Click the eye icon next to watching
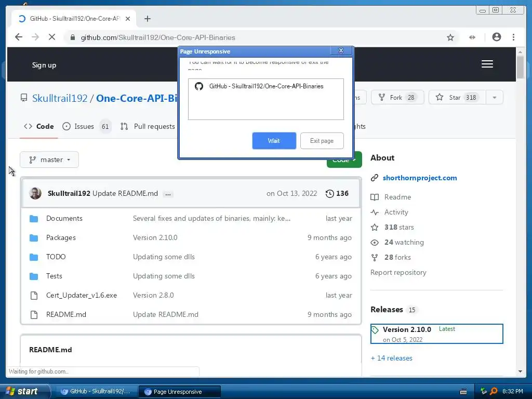 coord(375,243)
